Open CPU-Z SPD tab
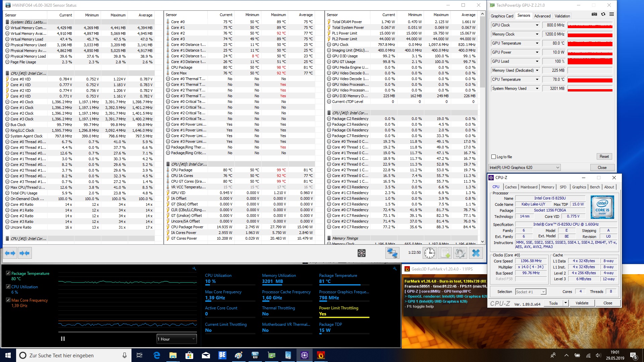Viewport: 644px width, 362px height. 563,187
